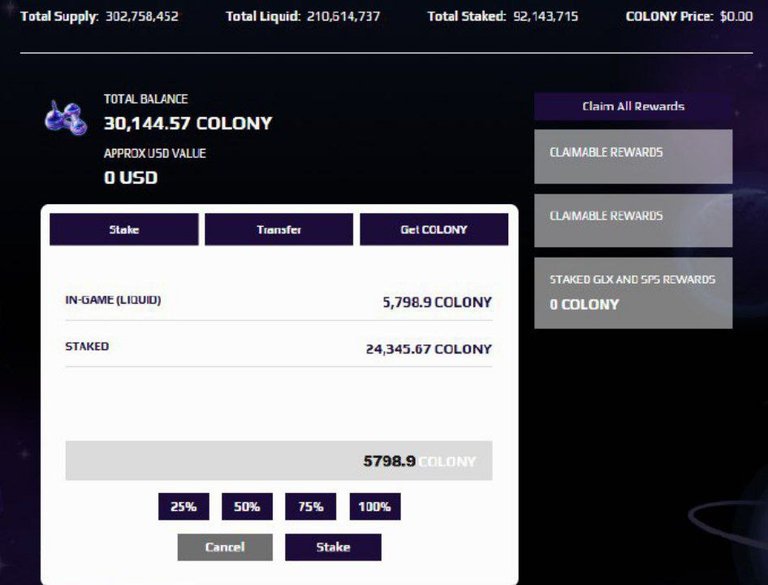Screen dimensions: 768x585
Task: Click the Total Balance 30,144.57 COLONY text
Action: point(188,123)
